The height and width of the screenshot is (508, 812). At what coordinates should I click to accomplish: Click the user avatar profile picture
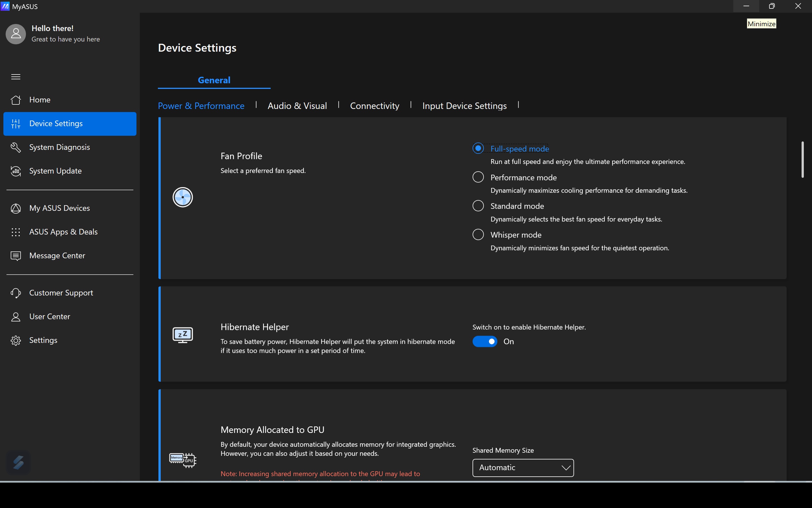[x=16, y=34]
